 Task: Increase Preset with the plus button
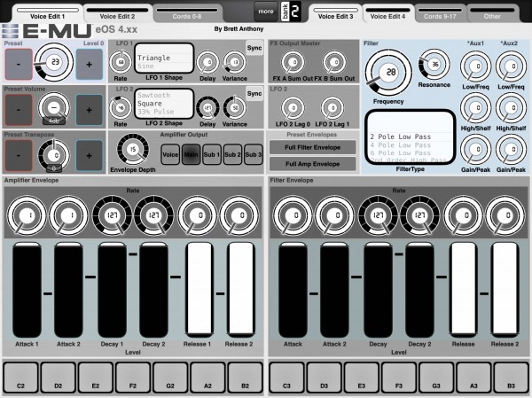point(90,64)
